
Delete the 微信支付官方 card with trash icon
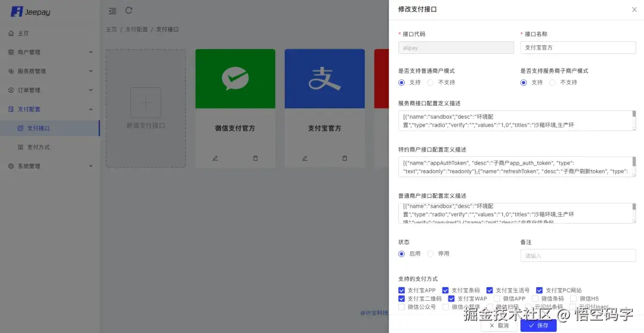pyautogui.click(x=255, y=158)
